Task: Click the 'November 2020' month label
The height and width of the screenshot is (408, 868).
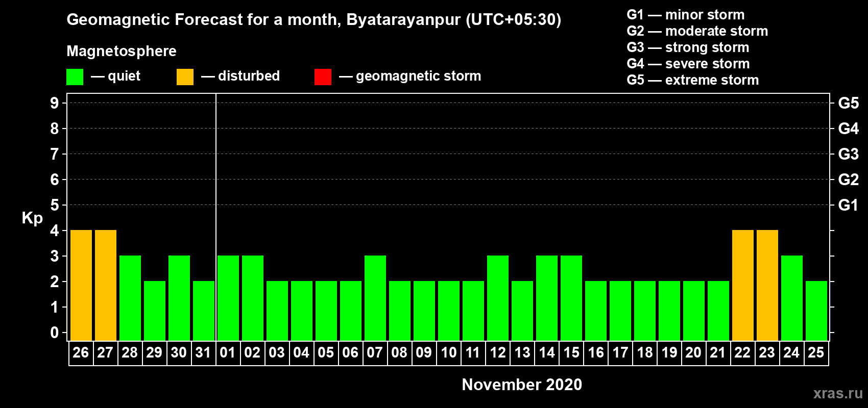Action: coord(522,385)
